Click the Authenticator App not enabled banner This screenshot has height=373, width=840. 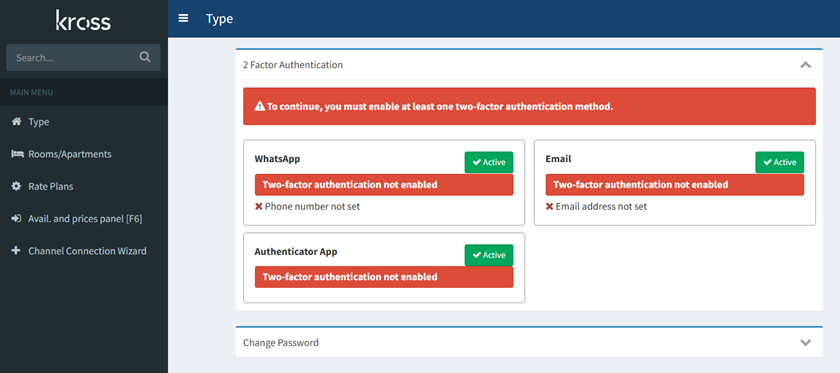pyautogui.click(x=384, y=277)
